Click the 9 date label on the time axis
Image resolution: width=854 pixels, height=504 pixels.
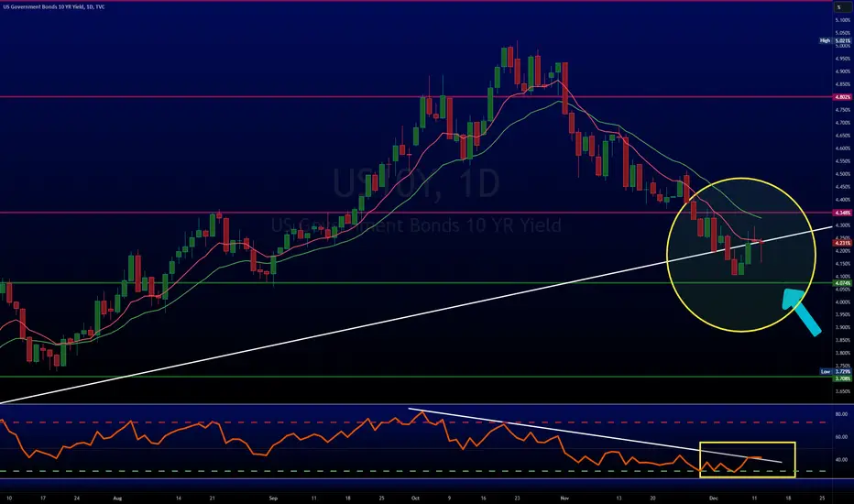(x=449, y=498)
